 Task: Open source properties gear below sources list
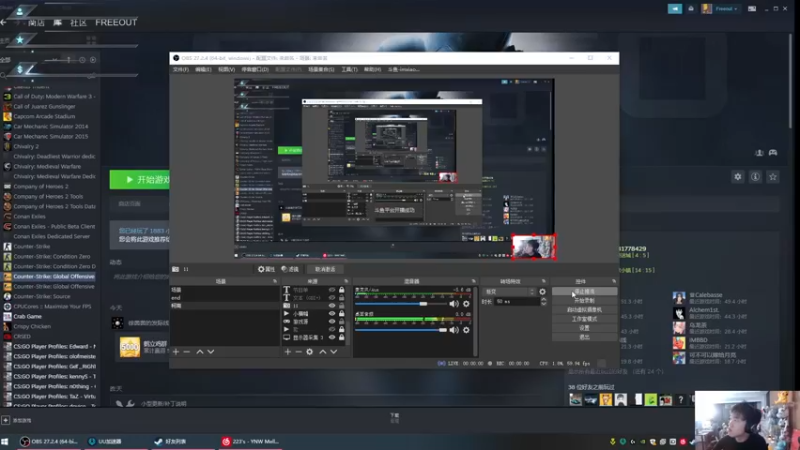[x=310, y=352]
